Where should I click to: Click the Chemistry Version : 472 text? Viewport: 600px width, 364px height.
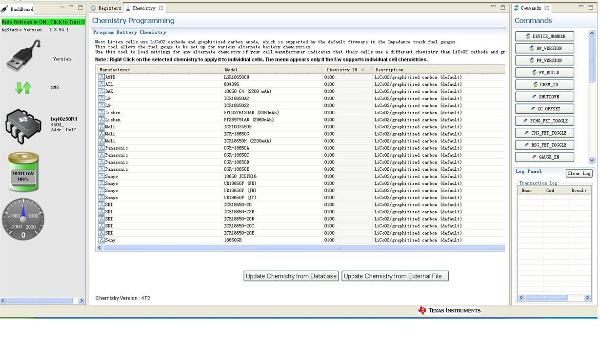click(x=123, y=298)
